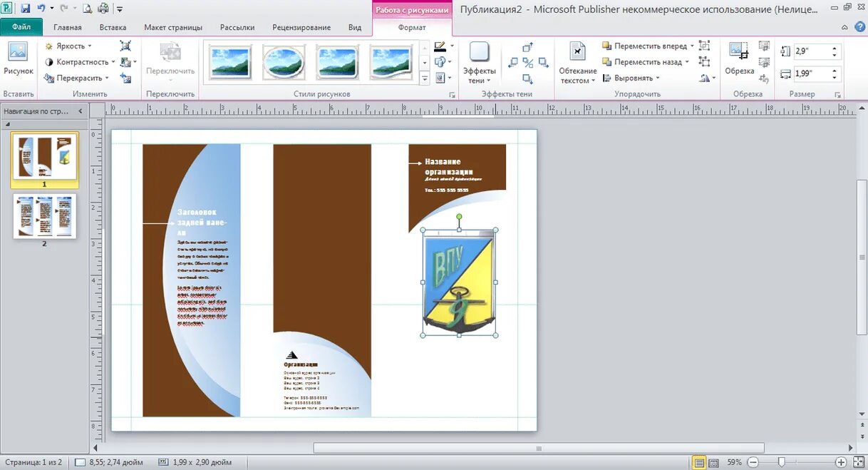The image size is (868, 470).
Task: Click the Рисунок insert picture icon
Action: pos(18,53)
